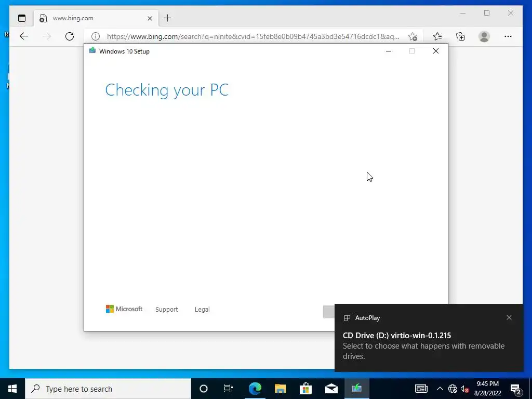This screenshot has height=399, width=532.
Task: Open Edge tab actions menu icon
Action: (x=22, y=18)
